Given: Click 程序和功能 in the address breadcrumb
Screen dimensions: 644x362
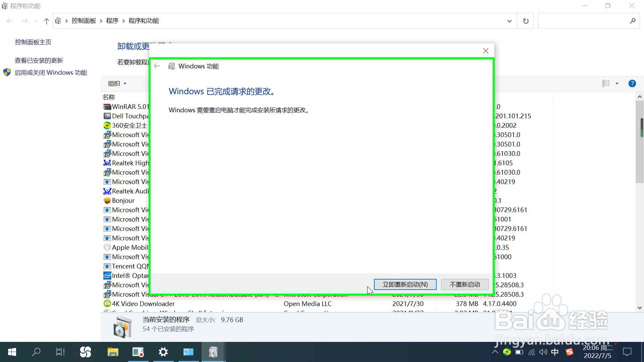Looking at the screenshot, I should [144, 21].
